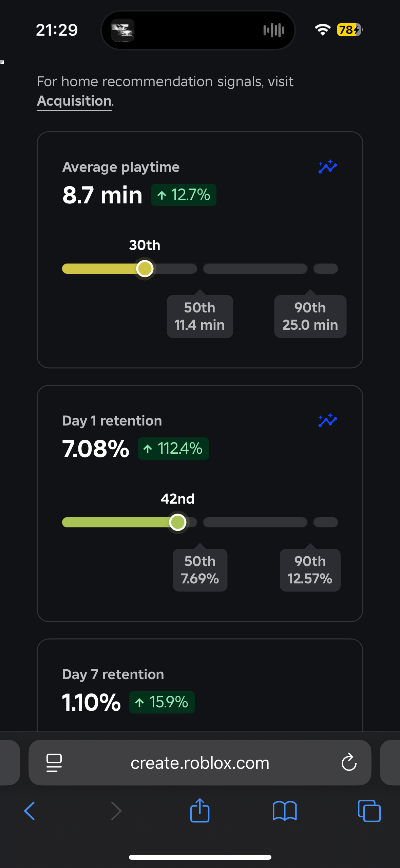Tap the Safari forward arrow
This screenshot has height=868, width=400.
[x=116, y=811]
